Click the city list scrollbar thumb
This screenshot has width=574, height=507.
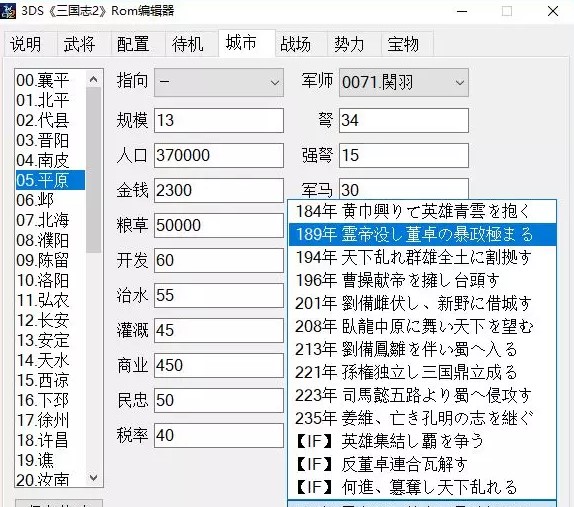[x=94, y=170]
